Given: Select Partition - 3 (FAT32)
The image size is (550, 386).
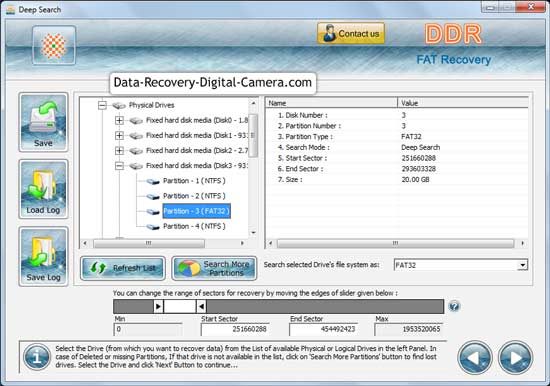Looking at the screenshot, I should [x=196, y=211].
